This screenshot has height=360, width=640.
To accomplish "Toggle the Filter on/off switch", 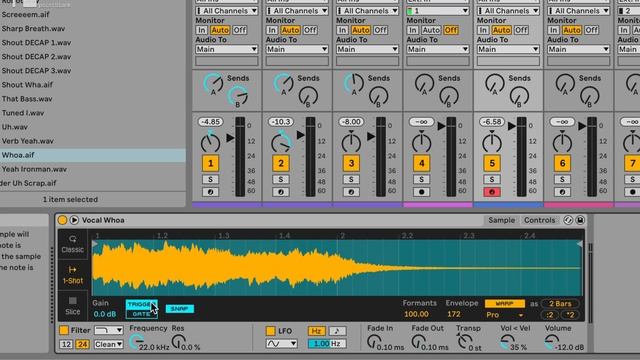I will [64, 330].
